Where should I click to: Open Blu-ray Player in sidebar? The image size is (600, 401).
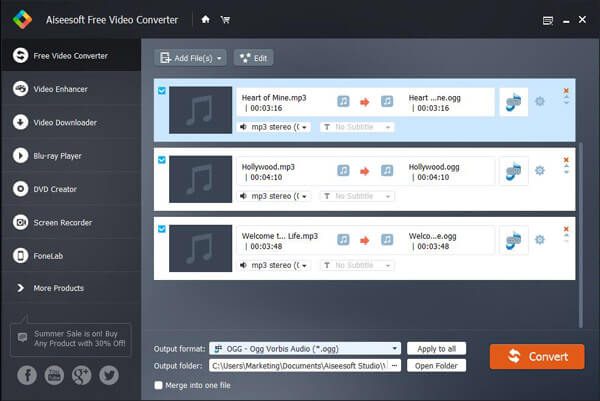click(x=71, y=156)
